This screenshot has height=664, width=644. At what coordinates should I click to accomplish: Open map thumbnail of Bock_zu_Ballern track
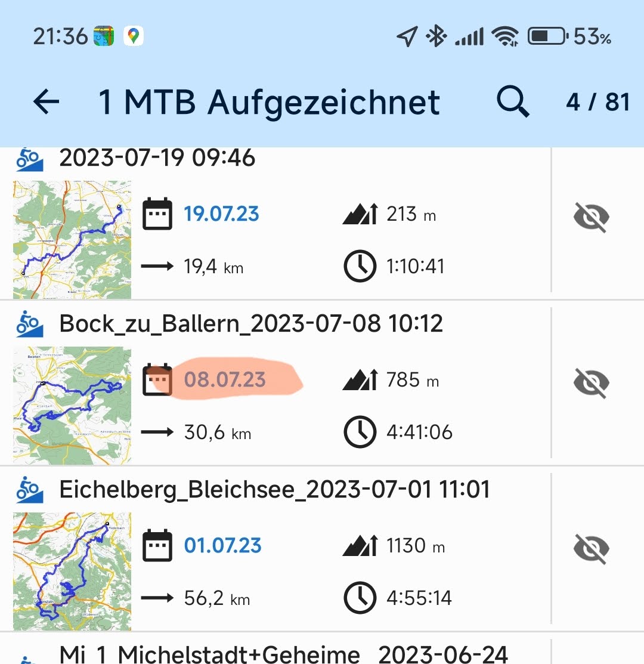pyautogui.click(x=72, y=405)
